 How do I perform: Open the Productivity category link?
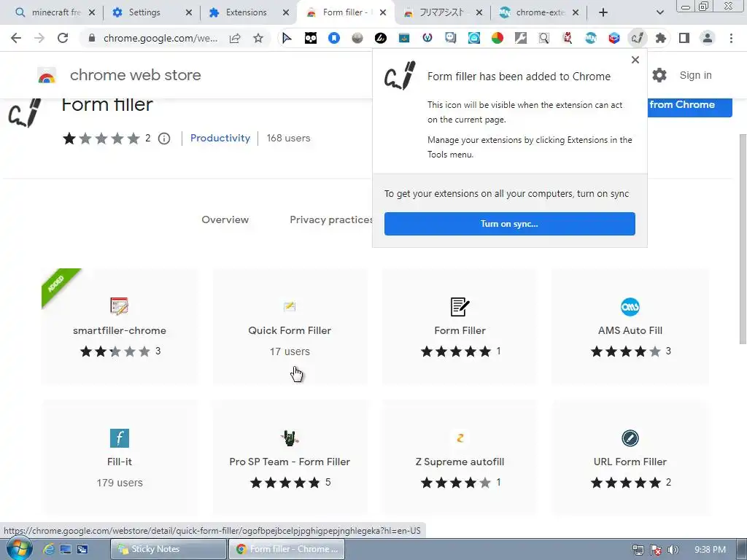click(x=220, y=138)
